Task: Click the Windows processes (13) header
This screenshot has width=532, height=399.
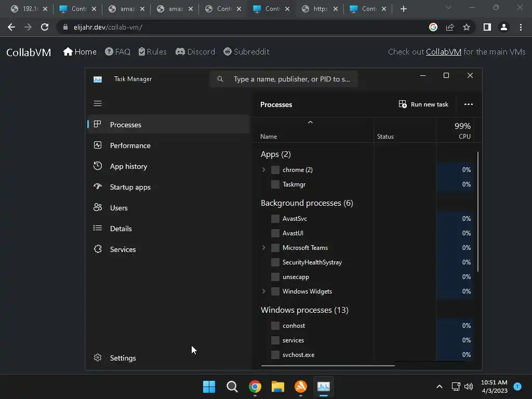Action: 304,310
